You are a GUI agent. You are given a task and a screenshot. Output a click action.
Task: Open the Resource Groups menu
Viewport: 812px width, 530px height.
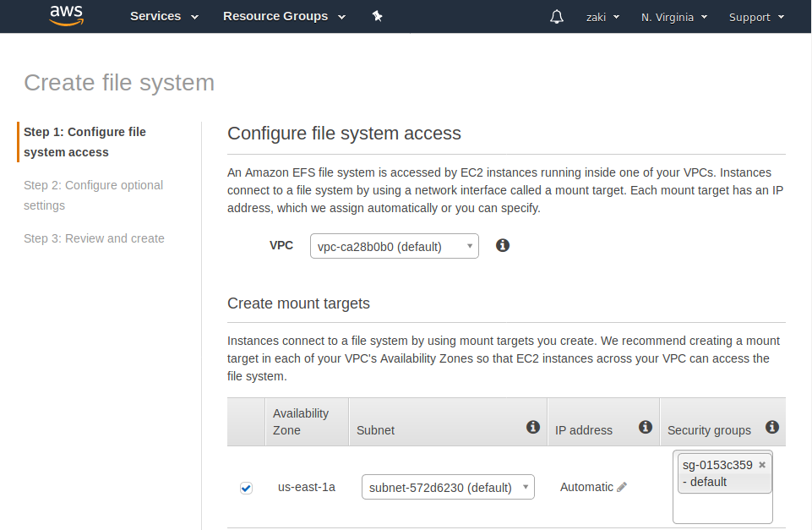(283, 16)
